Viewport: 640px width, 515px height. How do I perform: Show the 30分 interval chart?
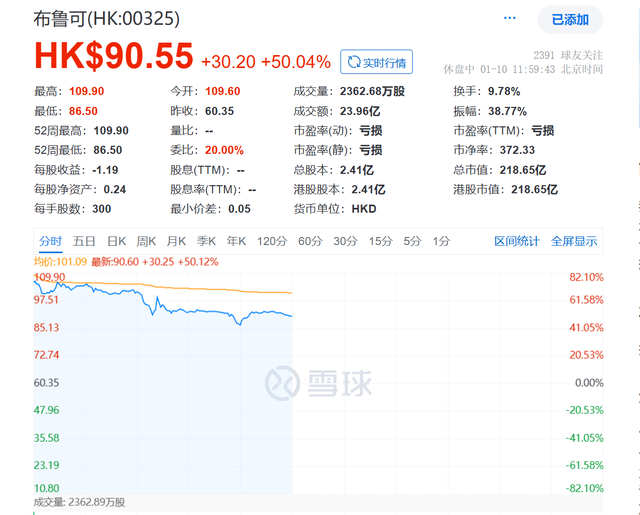tap(345, 241)
